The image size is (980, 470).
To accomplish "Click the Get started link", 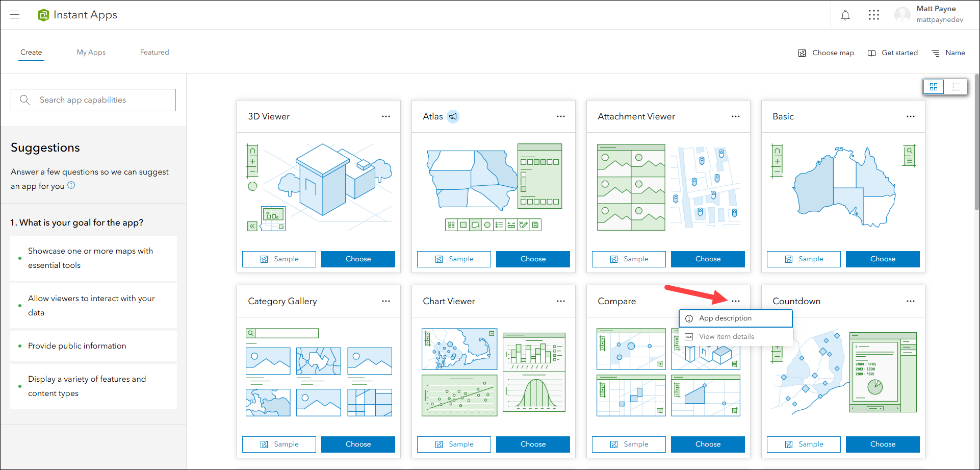I will [x=893, y=53].
